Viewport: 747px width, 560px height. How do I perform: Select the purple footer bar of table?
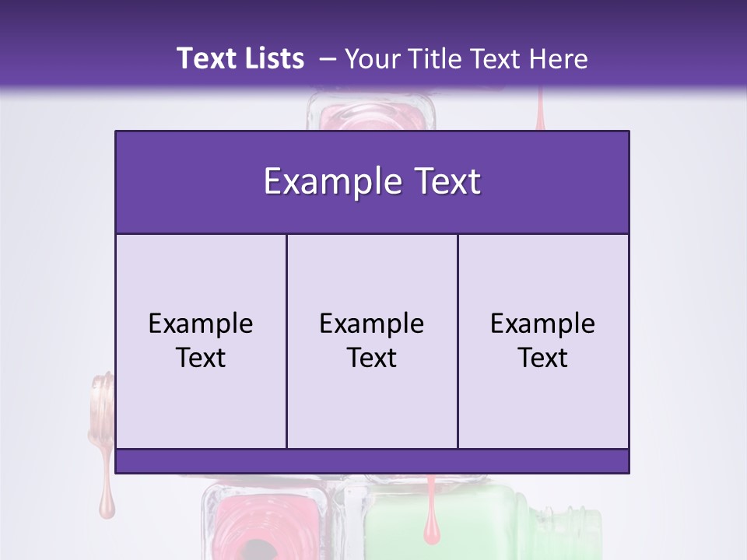[372, 461]
